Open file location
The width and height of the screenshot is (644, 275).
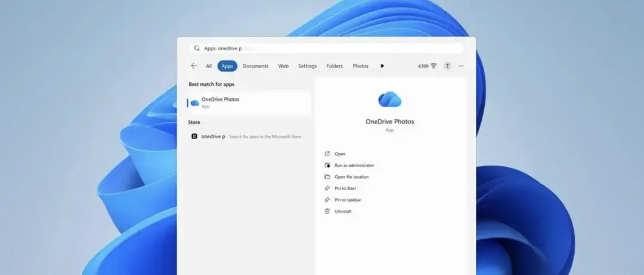352,177
